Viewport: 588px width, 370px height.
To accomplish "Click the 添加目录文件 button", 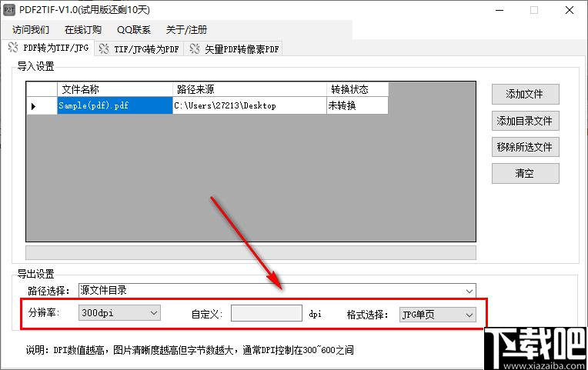I will (526, 121).
